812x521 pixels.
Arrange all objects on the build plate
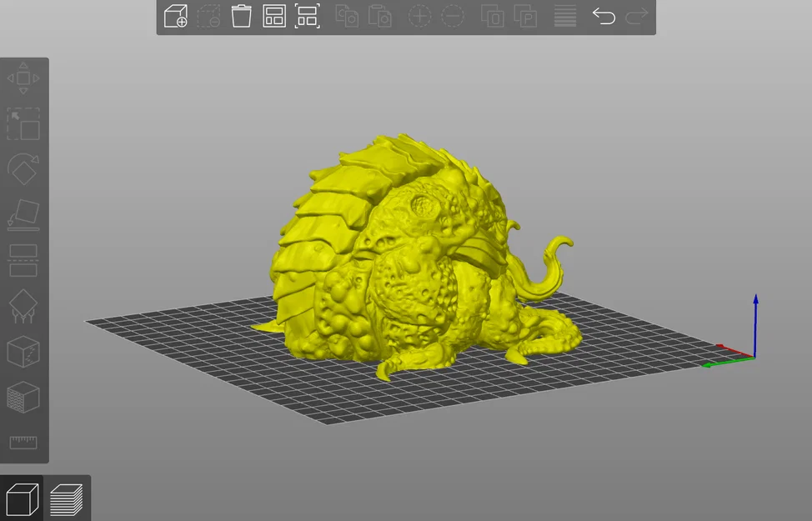click(x=274, y=16)
